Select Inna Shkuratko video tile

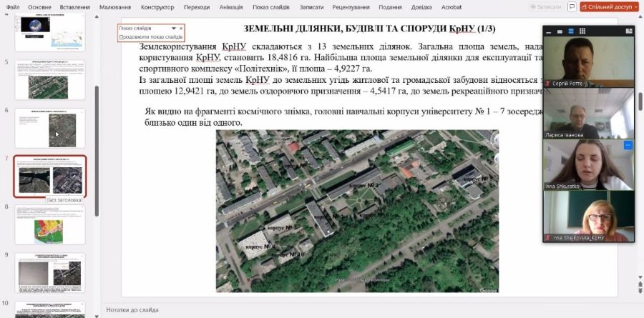pos(589,165)
